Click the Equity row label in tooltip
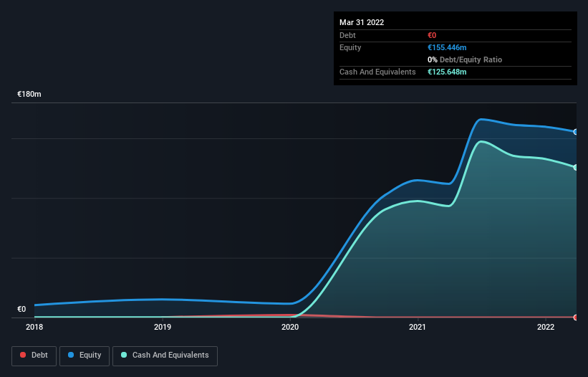The height and width of the screenshot is (377, 588). [x=350, y=47]
